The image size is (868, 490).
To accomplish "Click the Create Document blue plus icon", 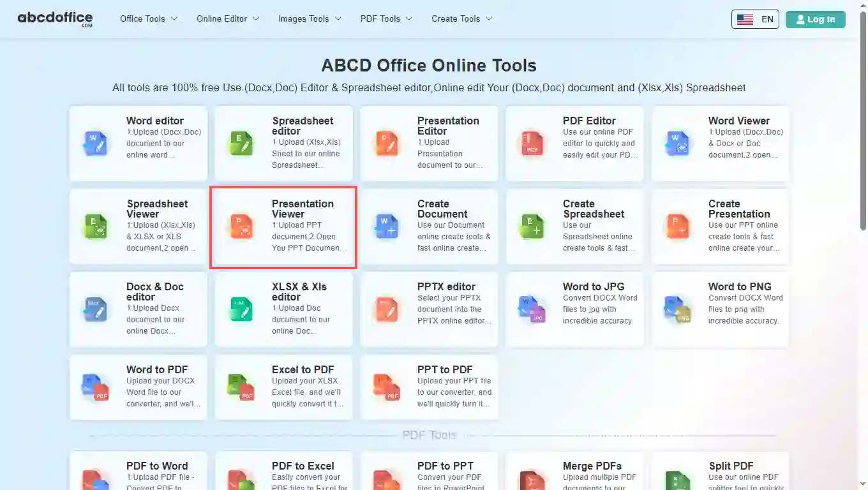I will [387, 226].
